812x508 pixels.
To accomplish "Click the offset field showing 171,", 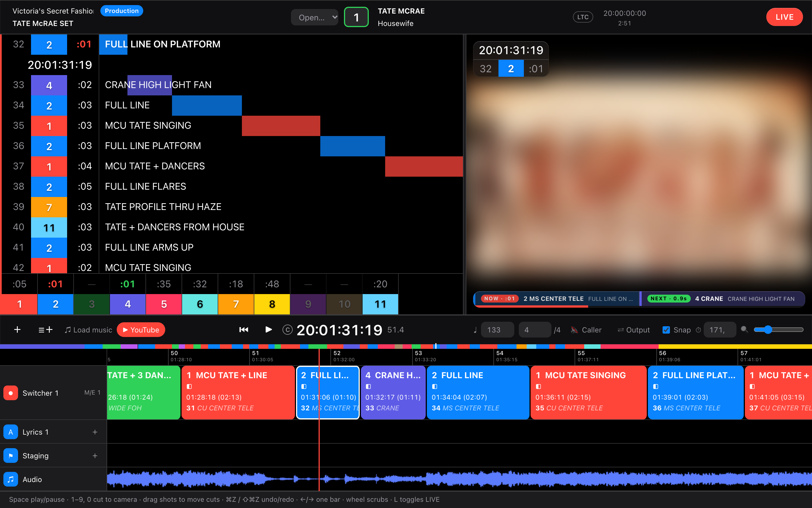I will 720,330.
